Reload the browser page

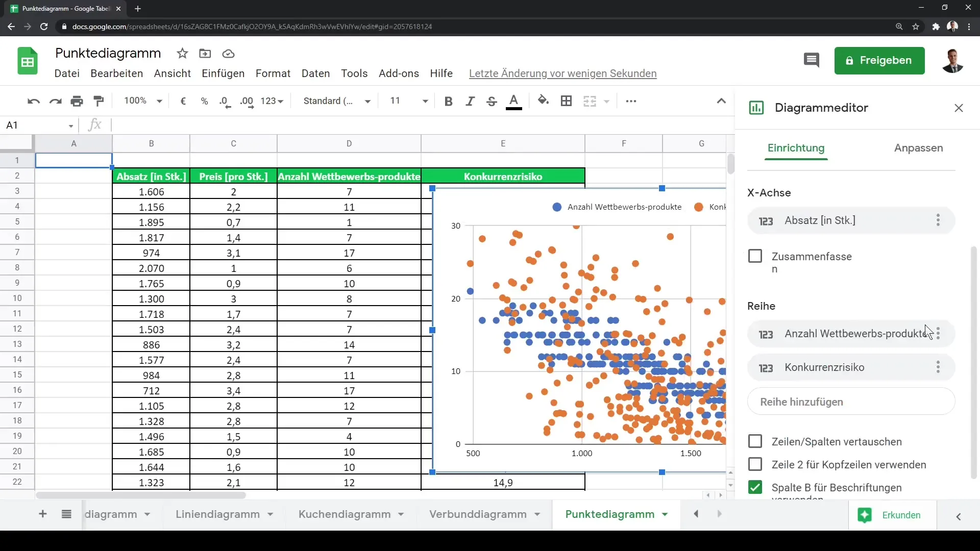coord(44,27)
